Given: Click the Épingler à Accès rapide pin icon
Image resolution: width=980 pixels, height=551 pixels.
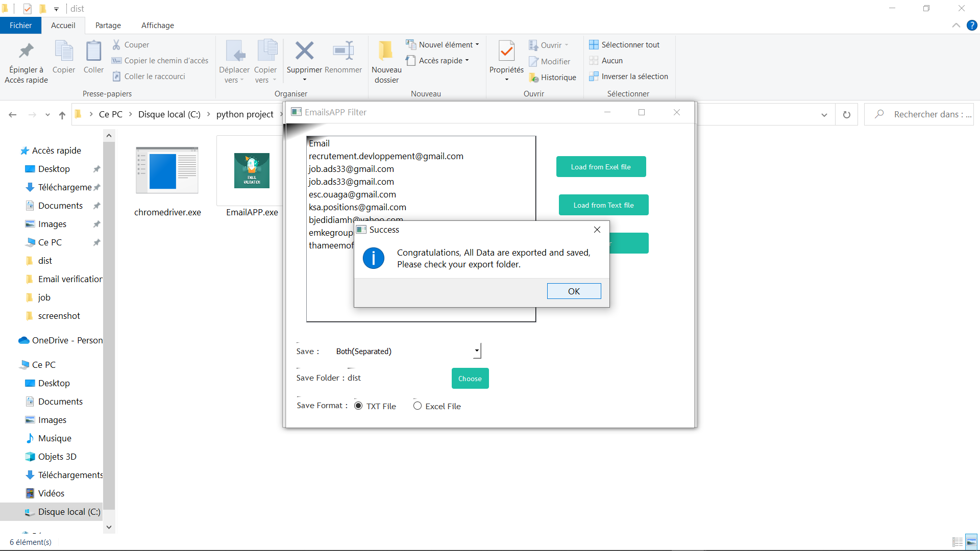Looking at the screenshot, I should pos(26,51).
